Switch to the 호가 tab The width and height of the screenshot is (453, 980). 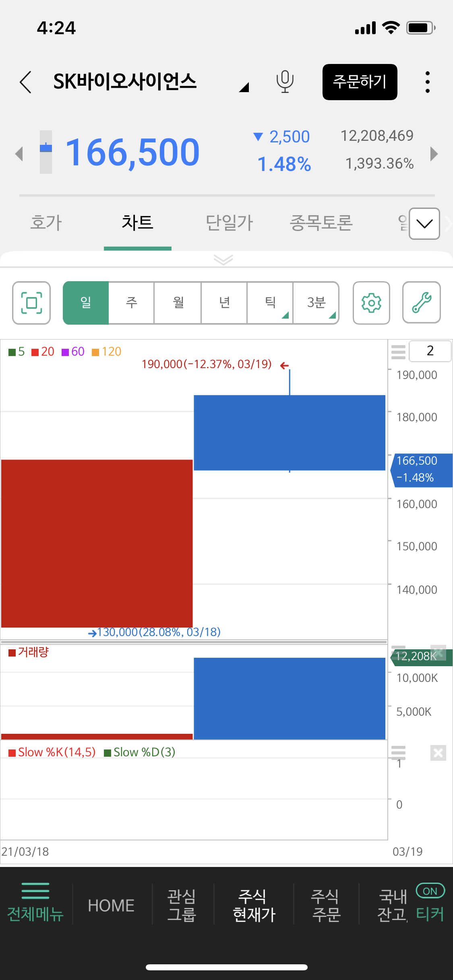point(46,222)
